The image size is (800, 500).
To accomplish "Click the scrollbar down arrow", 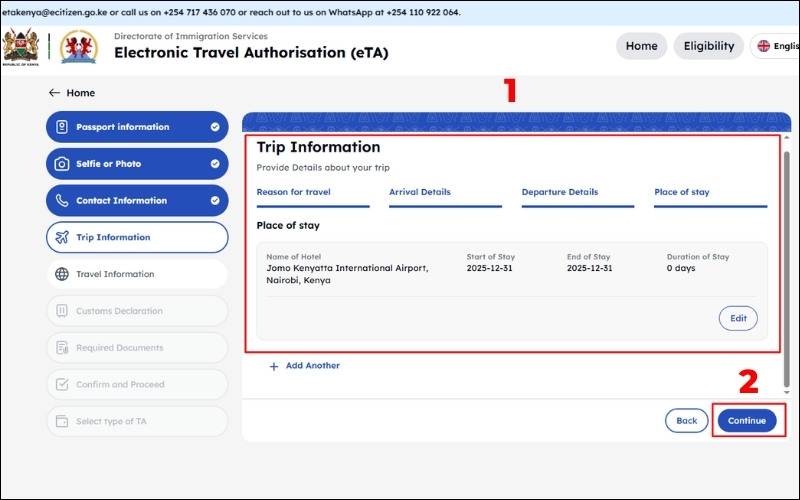I will (x=786, y=392).
